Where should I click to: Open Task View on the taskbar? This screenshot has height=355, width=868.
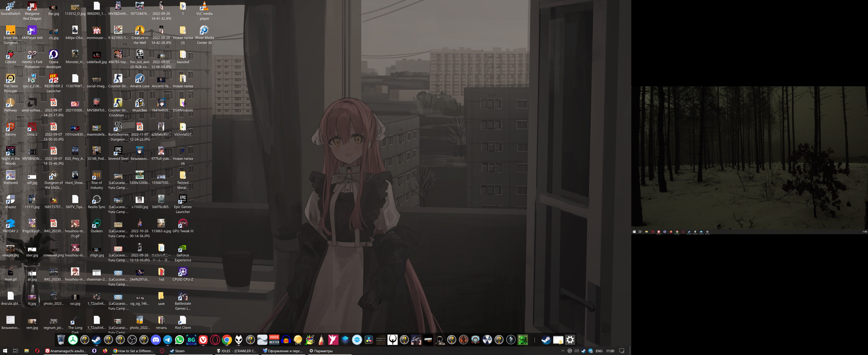point(15,351)
